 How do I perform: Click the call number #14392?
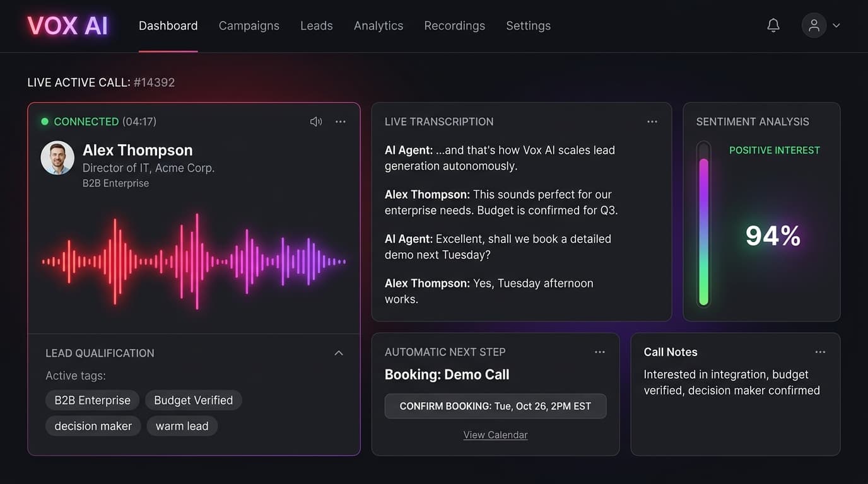155,83
